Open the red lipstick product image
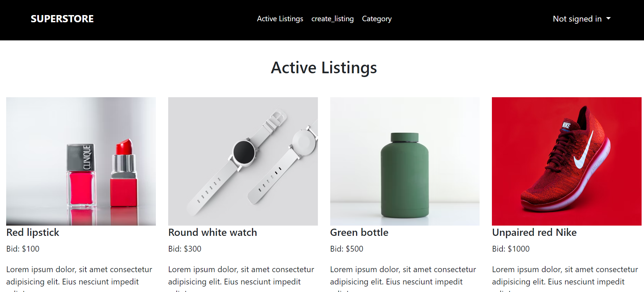The width and height of the screenshot is (644, 292). tap(81, 161)
